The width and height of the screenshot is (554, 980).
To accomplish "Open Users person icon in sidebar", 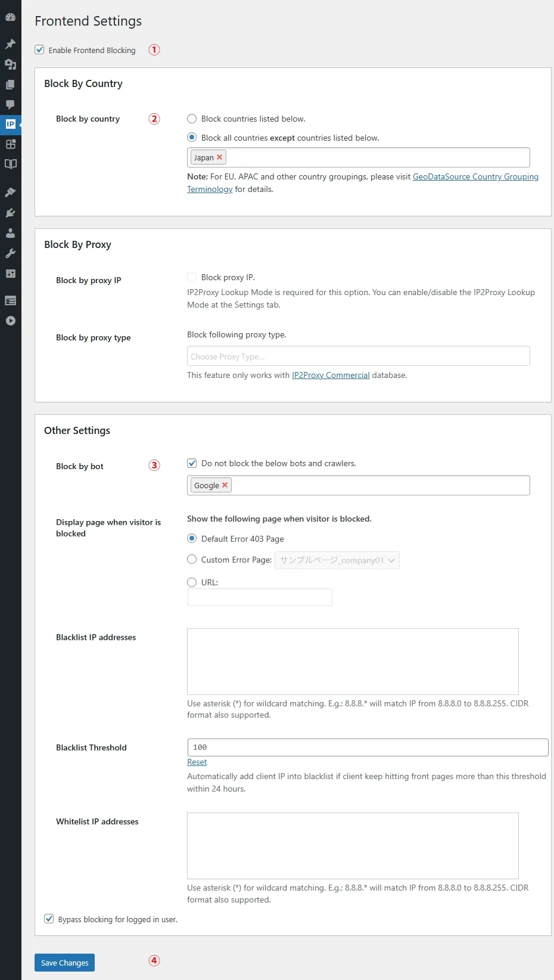I will 10,233.
